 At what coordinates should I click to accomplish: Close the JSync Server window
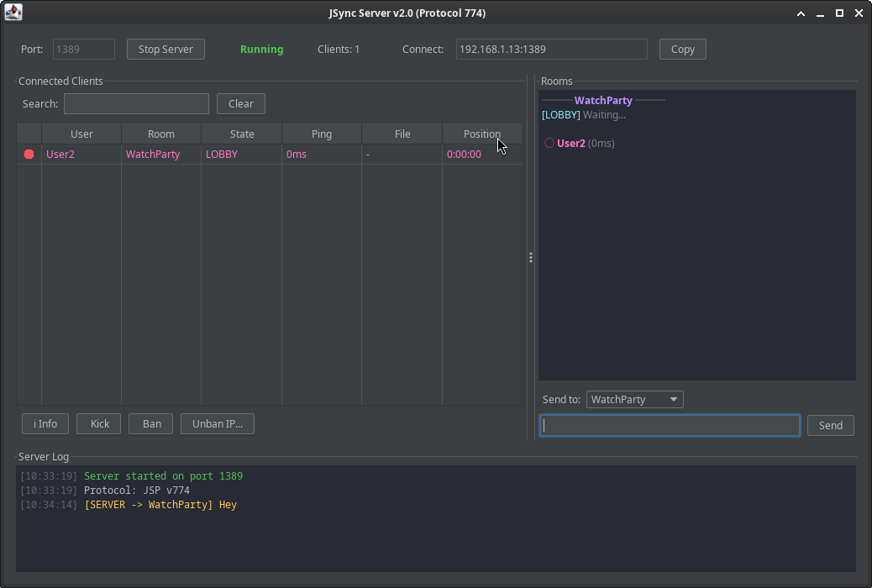click(859, 13)
